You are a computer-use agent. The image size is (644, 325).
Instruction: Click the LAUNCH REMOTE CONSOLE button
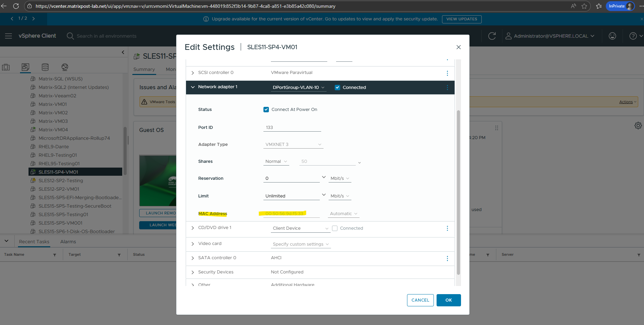click(x=158, y=213)
